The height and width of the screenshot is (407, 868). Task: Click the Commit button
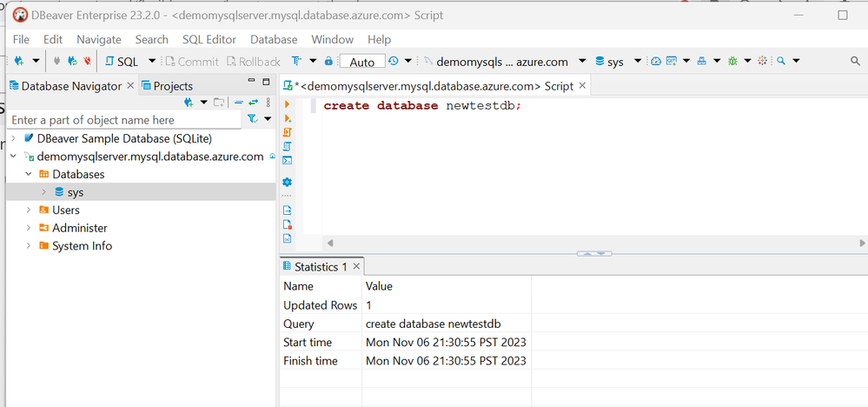coord(192,62)
